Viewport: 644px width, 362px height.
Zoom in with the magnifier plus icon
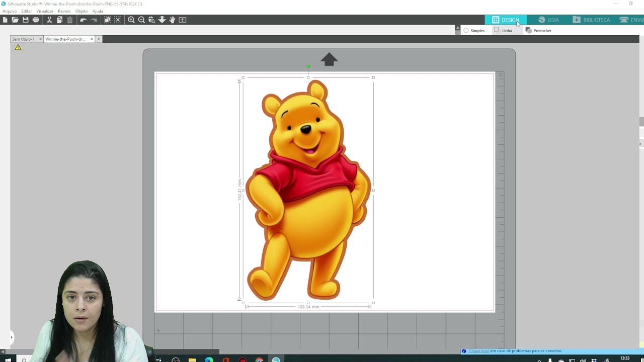click(131, 20)
